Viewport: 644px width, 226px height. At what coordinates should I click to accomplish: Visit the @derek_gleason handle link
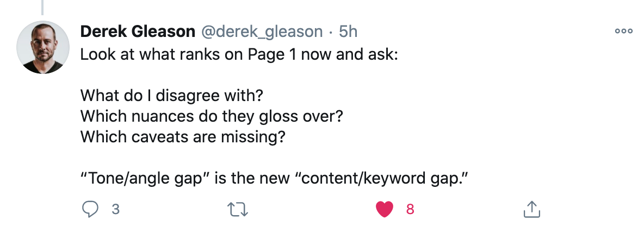262,32
